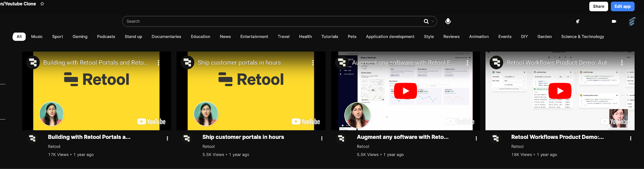Click Retool channel logo overlay on Retool Workflows embed
The width and height of the screenshot is (644, 169).
click(496, 63)
